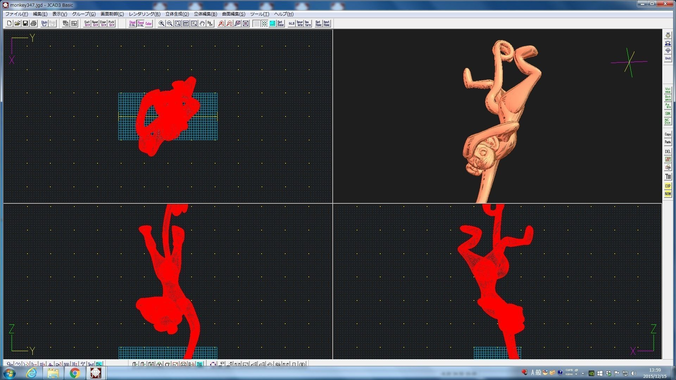This screenshot has width=676, height=380.
Task: Open the ツール(T) menu
Action: (260, 14)
